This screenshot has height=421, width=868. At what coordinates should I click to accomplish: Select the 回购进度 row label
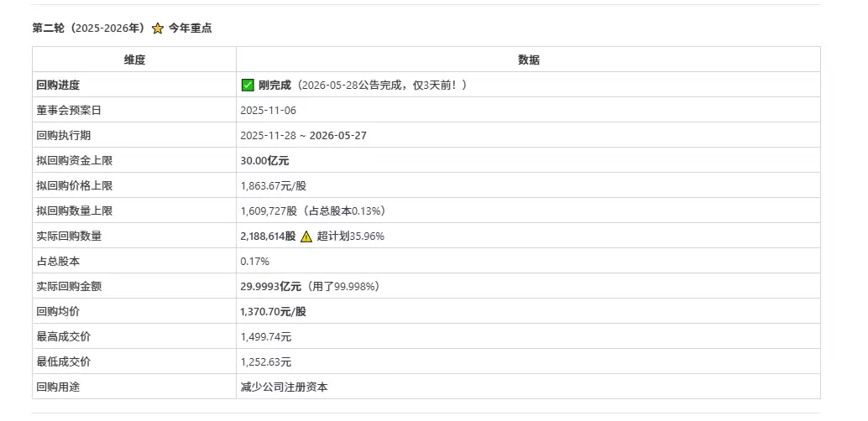tap(58, 86)
